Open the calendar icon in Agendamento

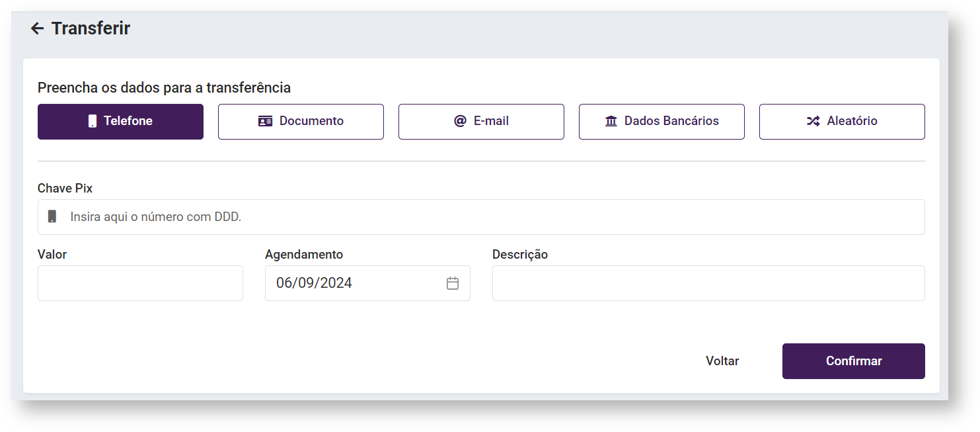[453, 283]
